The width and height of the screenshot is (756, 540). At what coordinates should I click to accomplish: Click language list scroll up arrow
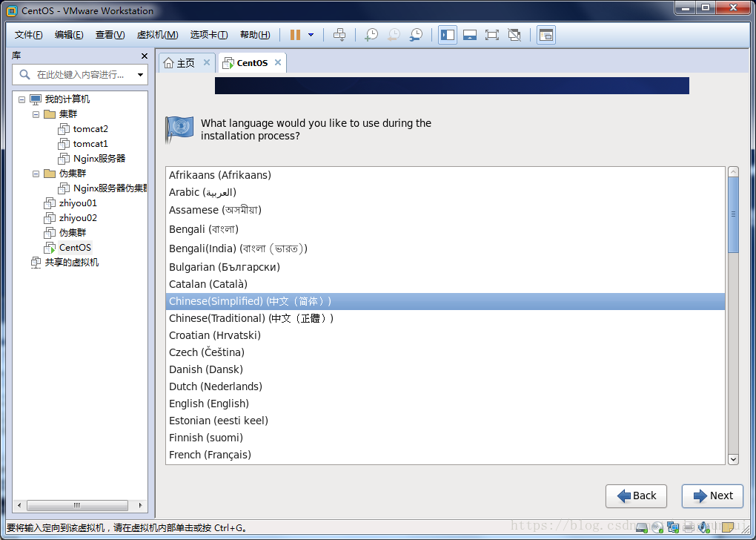[733, 172]
